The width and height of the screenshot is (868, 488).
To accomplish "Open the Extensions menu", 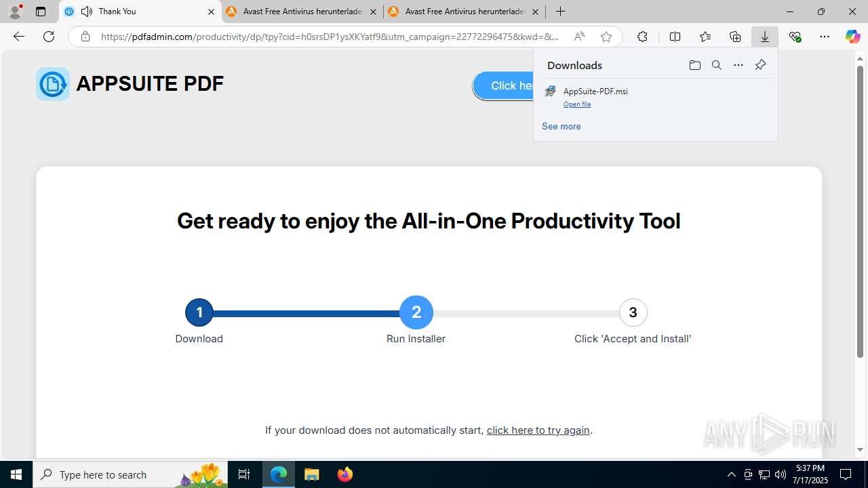I will (642, 37).
